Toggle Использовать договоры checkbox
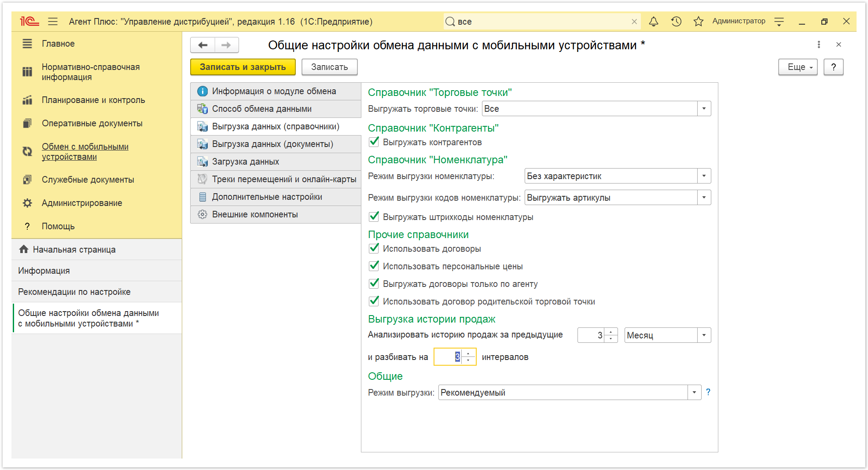Image resolution: width=868 pixels, height=470 pixels. point(374,248)
